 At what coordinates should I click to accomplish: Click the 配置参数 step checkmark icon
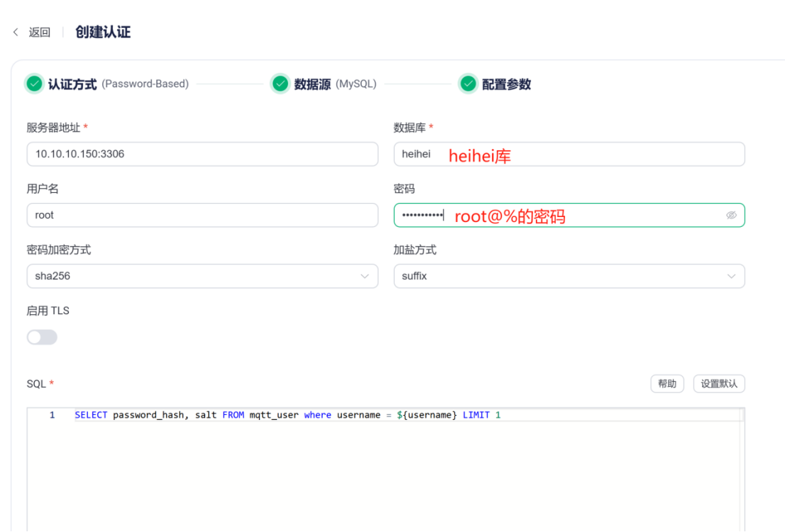[x=468, y=84]
